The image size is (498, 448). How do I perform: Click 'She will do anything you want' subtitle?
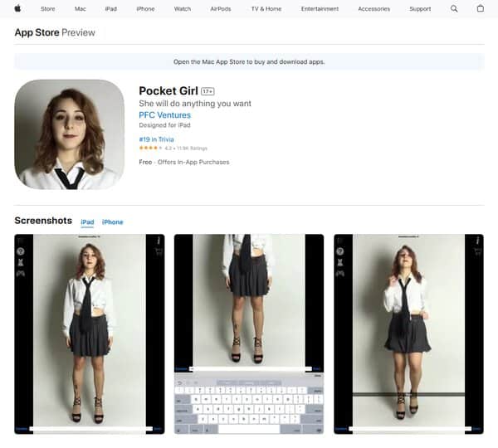195,104
